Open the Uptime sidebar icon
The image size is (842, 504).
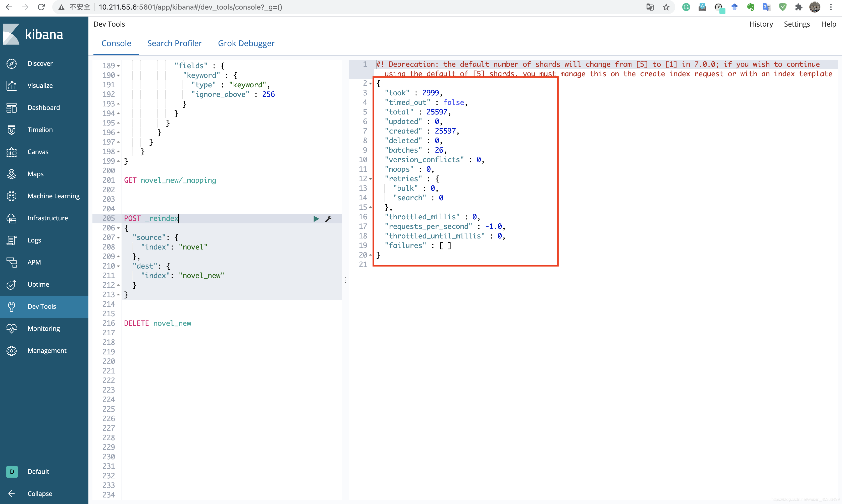coord(12,284)
